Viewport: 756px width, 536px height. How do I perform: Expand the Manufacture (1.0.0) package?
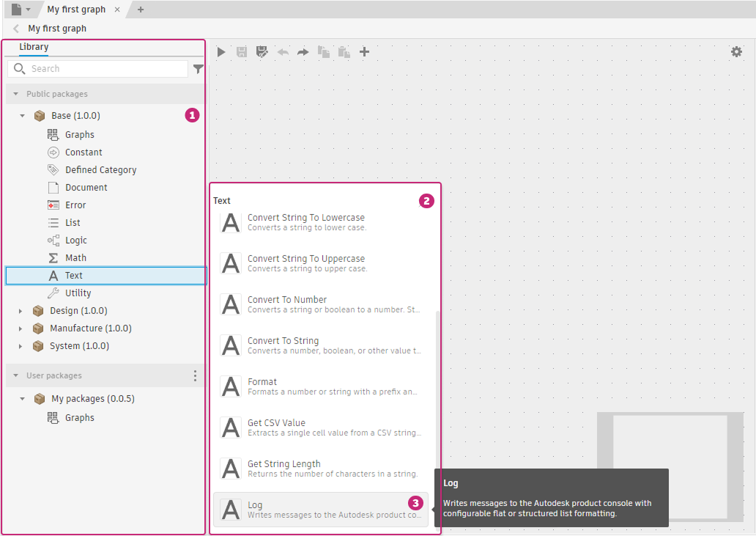tap(21, 328)
